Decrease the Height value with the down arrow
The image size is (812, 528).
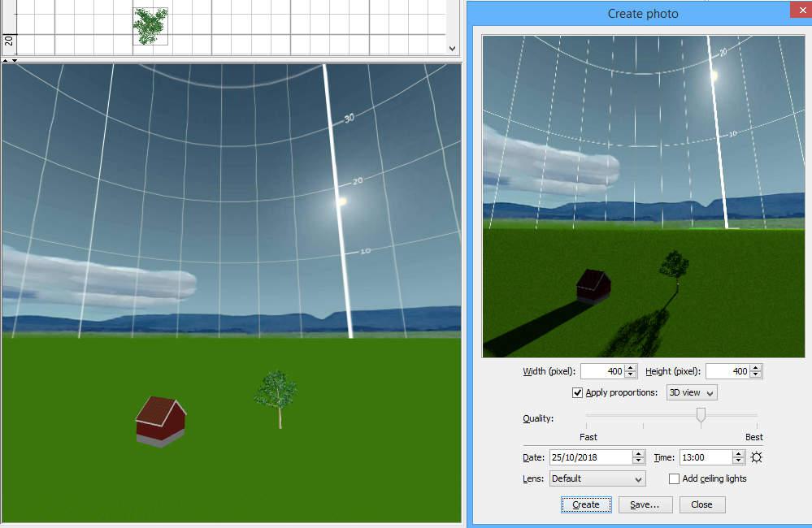pos(756,374)
